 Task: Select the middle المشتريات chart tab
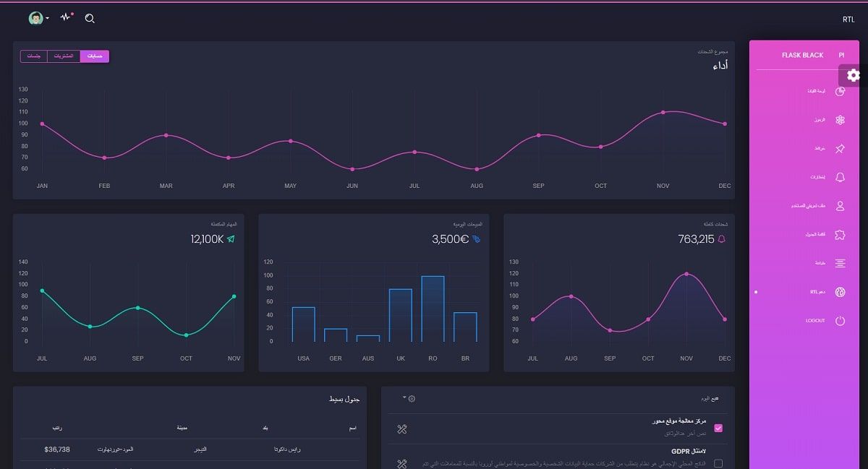pyautogui.click(x=64, y=56)
